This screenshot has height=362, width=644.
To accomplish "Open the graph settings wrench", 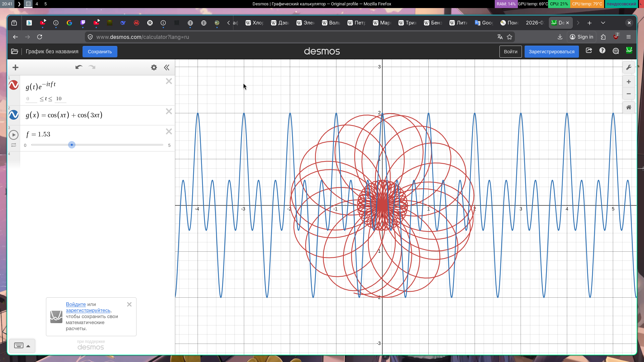I will tap(629, 67).
